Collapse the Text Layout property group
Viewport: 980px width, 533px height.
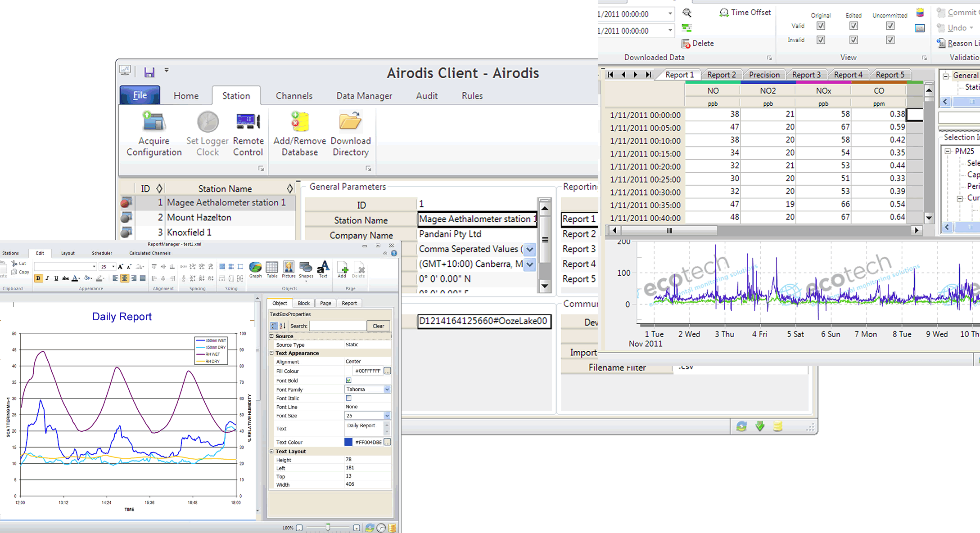(x=271, y=451)
